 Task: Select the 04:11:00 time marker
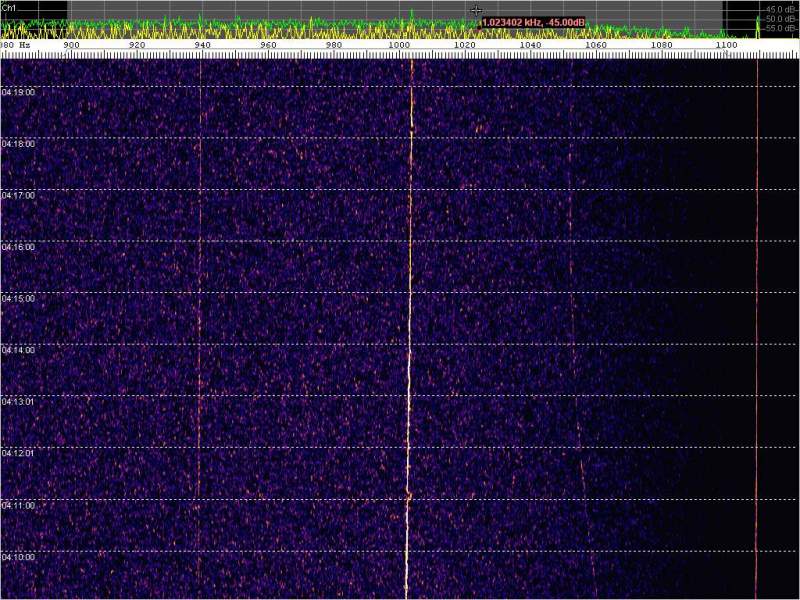click(x=18, y=506)
